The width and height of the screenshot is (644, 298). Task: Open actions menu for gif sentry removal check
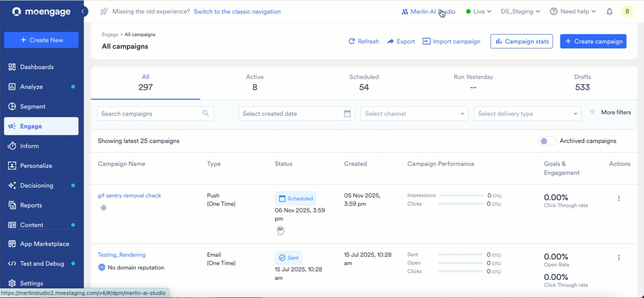tap(619, 198)
